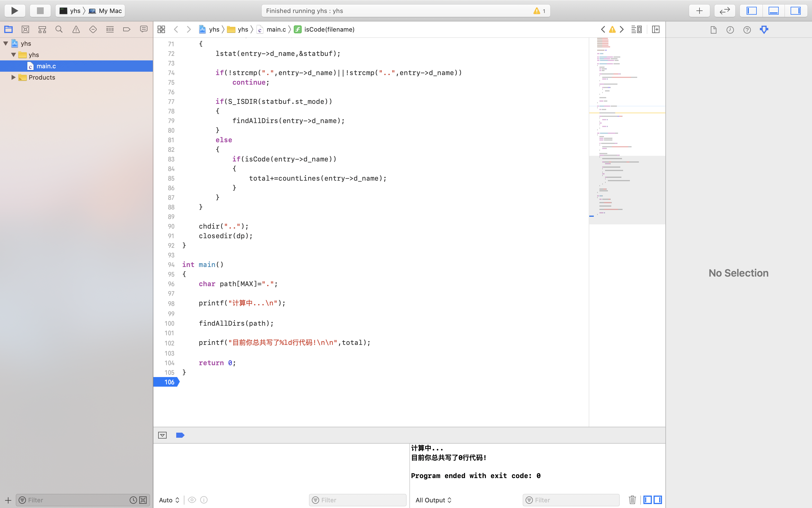Click the Quick Look eye icon
The width and height of the screenshot is (812, 508).
[x=192, y=500]
